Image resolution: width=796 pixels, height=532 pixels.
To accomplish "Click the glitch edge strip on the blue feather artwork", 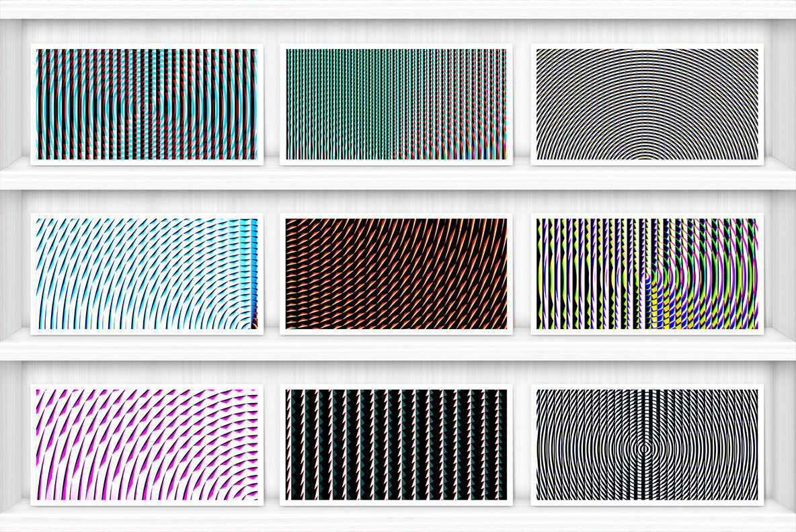I will click(x=253, y=282).
